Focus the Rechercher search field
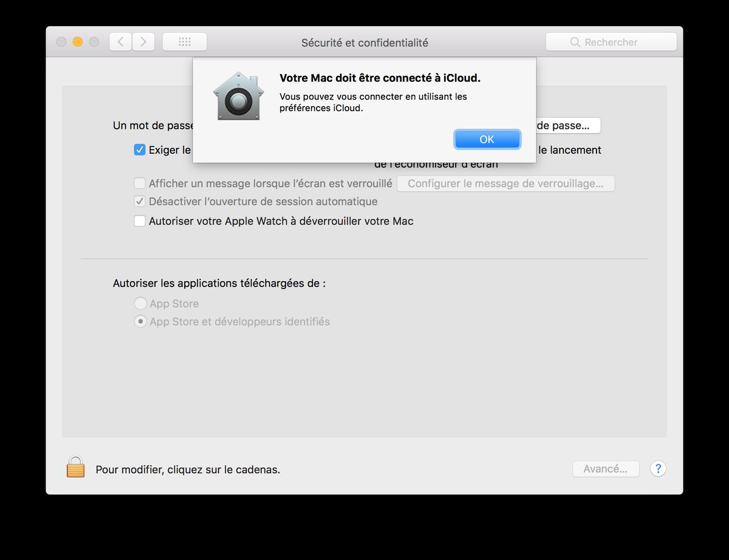 tap(620, 43)
